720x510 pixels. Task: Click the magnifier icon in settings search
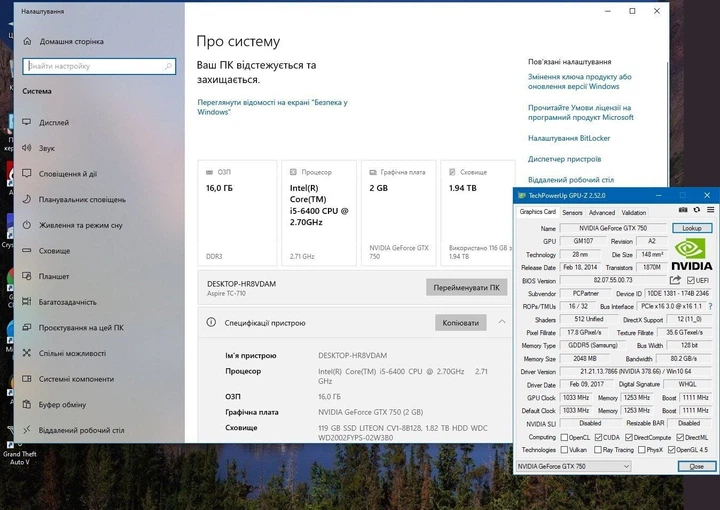click(x=168, y=66)
